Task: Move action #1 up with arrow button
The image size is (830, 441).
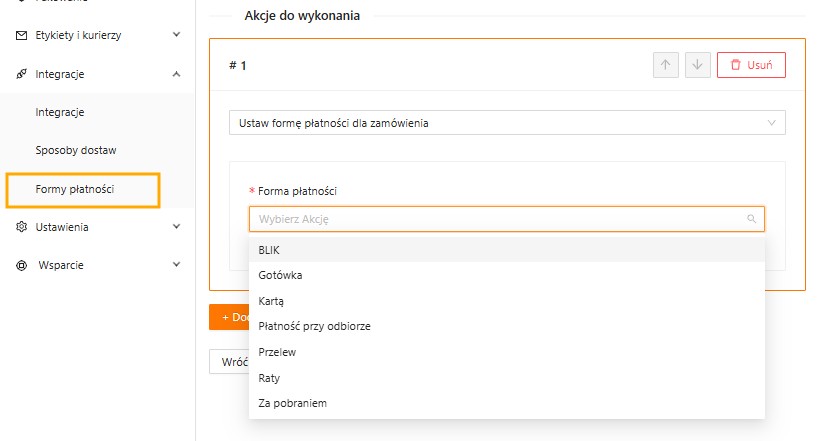Action: pos(664,65)
